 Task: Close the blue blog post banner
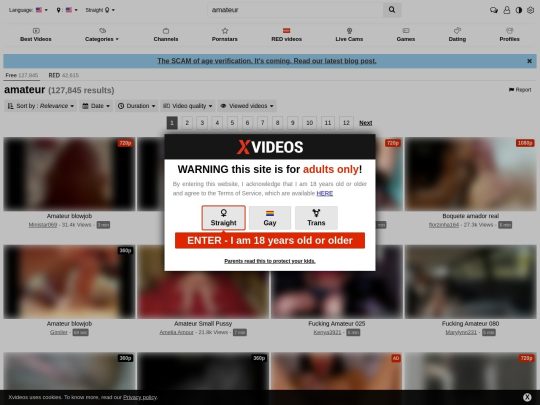click(529, 61)
